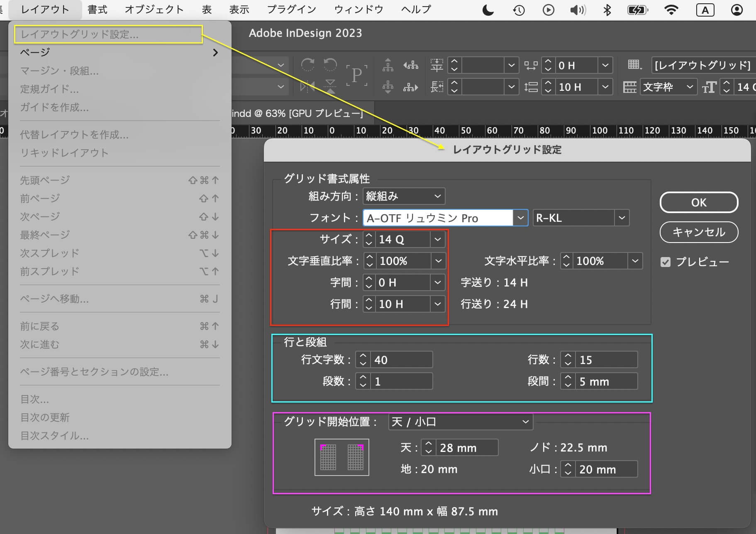This screenshot has height=534, width=756.
Task: Open the ページ submenu
Action: 119,53
